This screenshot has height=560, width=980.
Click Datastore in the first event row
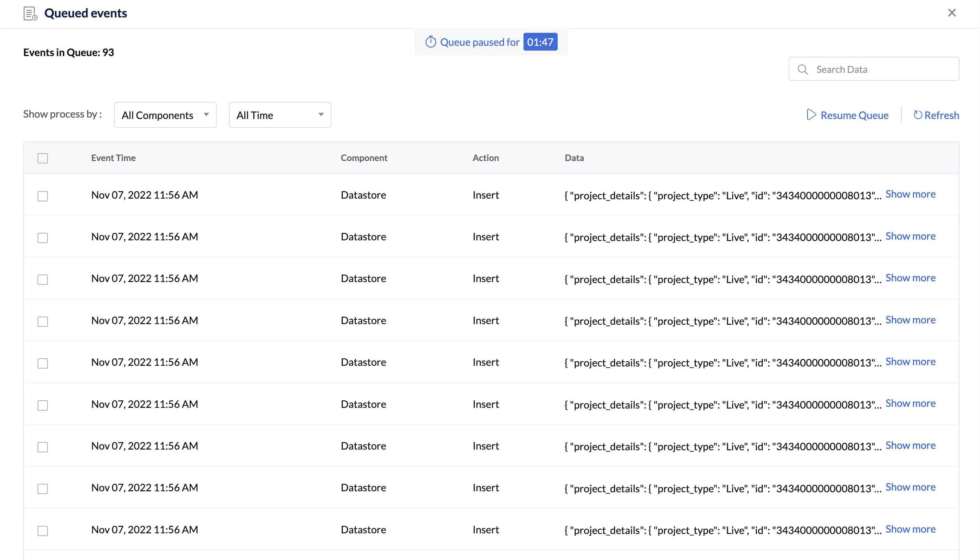(363, 195)
